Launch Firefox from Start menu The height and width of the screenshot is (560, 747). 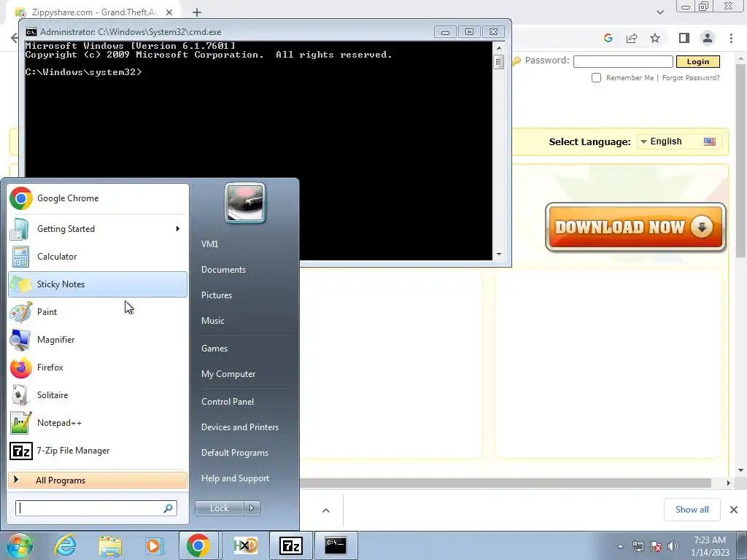tap(98, 367)
